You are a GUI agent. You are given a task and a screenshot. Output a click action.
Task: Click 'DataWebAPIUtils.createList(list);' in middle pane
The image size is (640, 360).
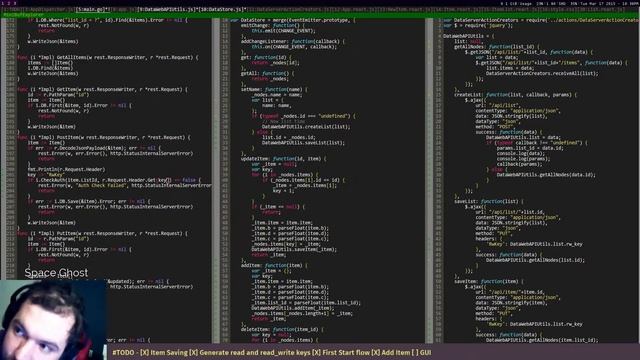click(306, 127)
